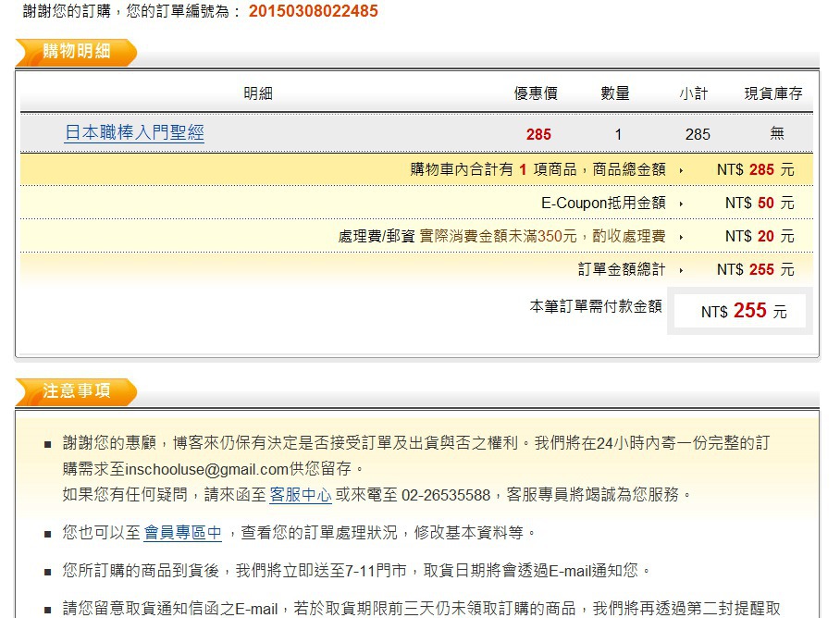This screenshot has width=840, height=618.
Task: Click the 小計 column header
Action: [694, 93]
